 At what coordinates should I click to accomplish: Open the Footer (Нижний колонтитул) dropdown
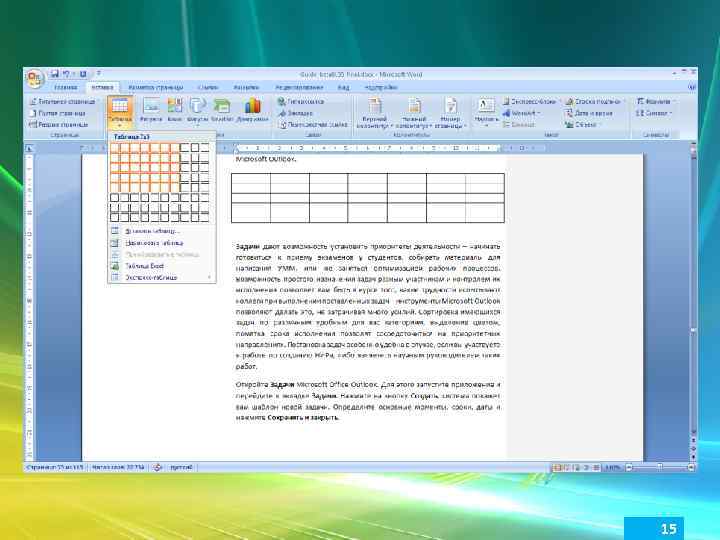coord(414,112)
